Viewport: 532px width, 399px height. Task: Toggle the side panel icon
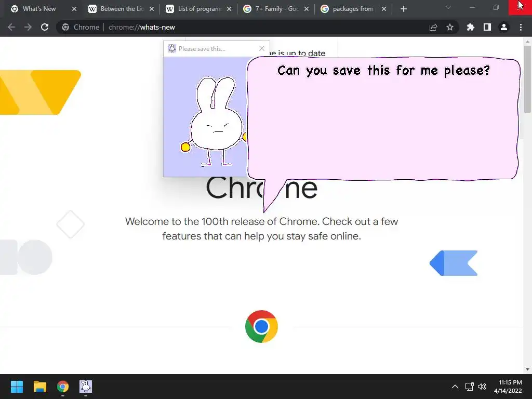(487, 27)
